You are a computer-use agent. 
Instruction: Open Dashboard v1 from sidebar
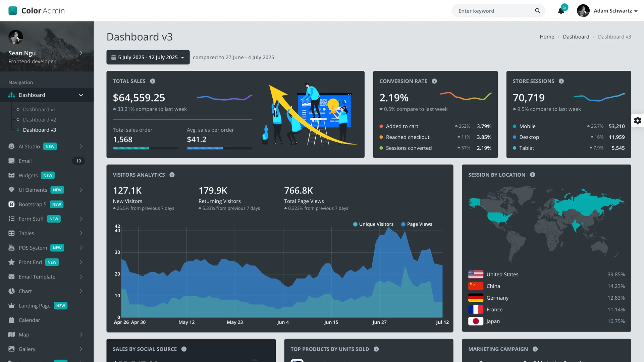(39, 110)
